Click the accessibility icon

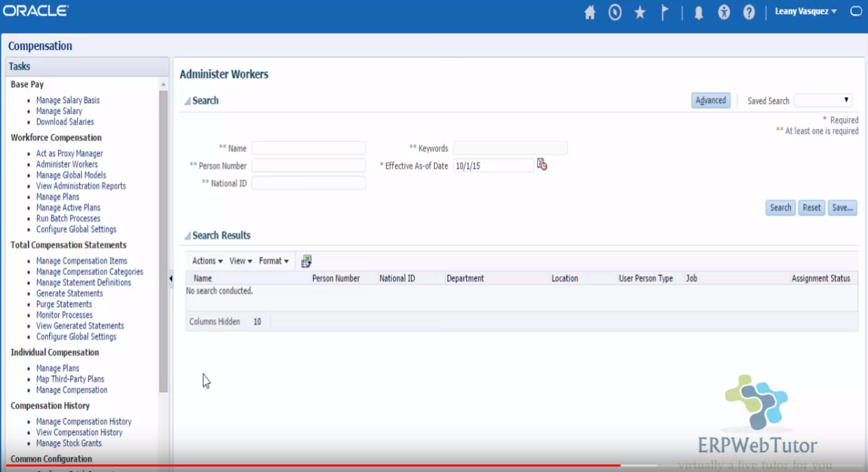(723, 12)
